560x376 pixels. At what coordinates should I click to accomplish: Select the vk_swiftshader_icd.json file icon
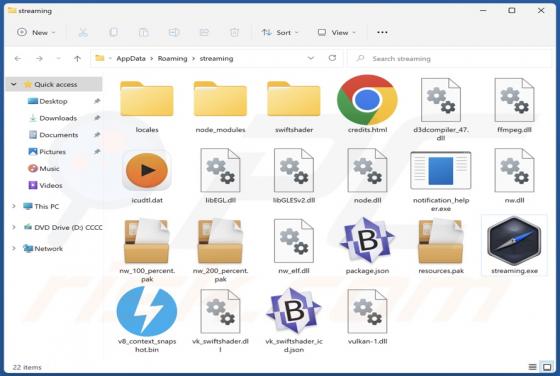(294, 311)
